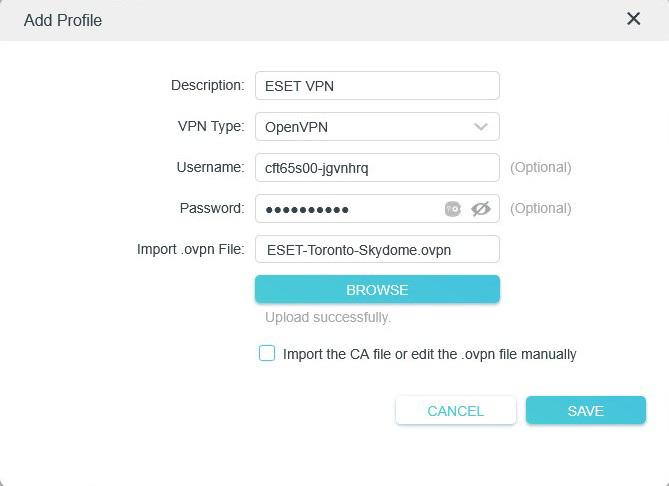Viewport: 669px width, 486px height.
Task: Click the 'Import the CA file' label text
Action: pos(429,354)
